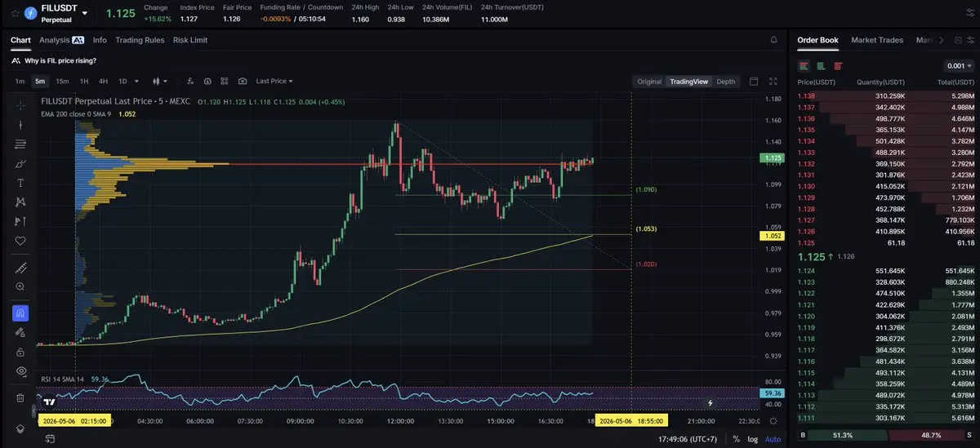Show both buy and sell orders view

pyautogui.click(x=804, y=66)
